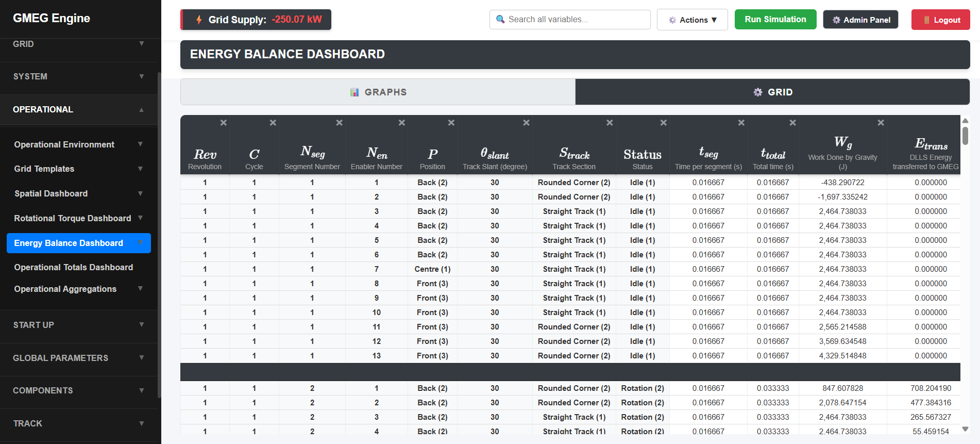Remove the Total time column with its X
The width and height of the screenshot is (980, 444).
792,123
